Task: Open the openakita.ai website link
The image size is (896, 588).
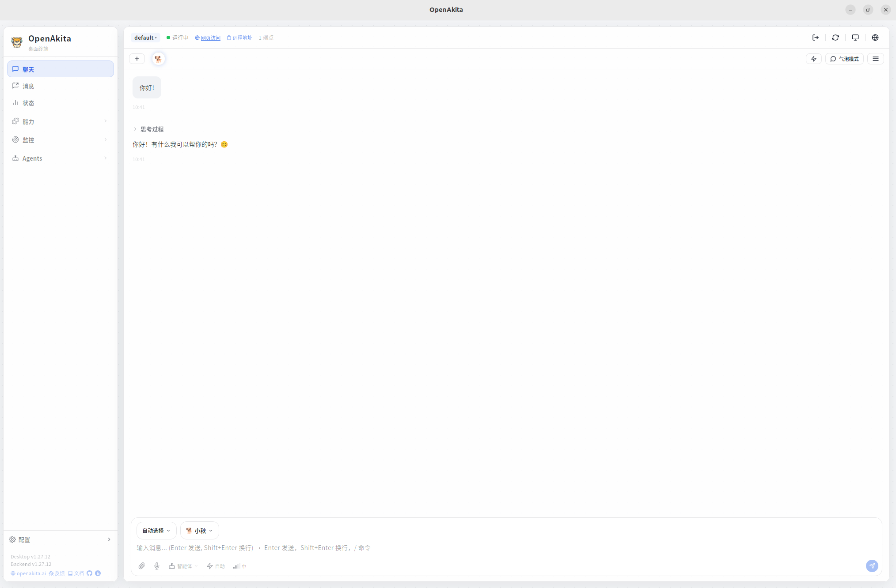Action: pos(28,573)
